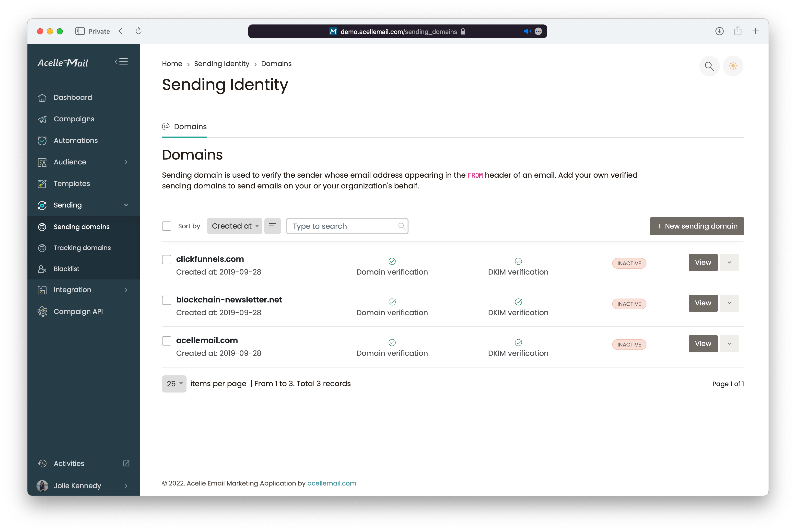The width and height of the screenshot is (796, 532).
Task: Click the Dashboard sidebar icon
Action: tap(42, 97)
